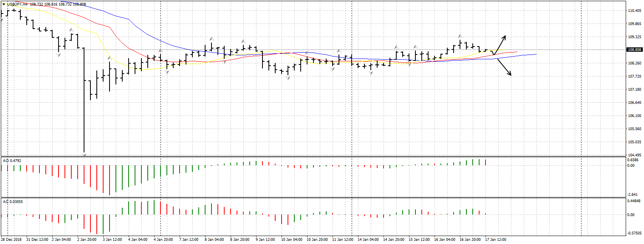The image size is (644, 244).
Task: Click the down fractal below the 10 Jan 04:00 low
Action: click(288, 78)
